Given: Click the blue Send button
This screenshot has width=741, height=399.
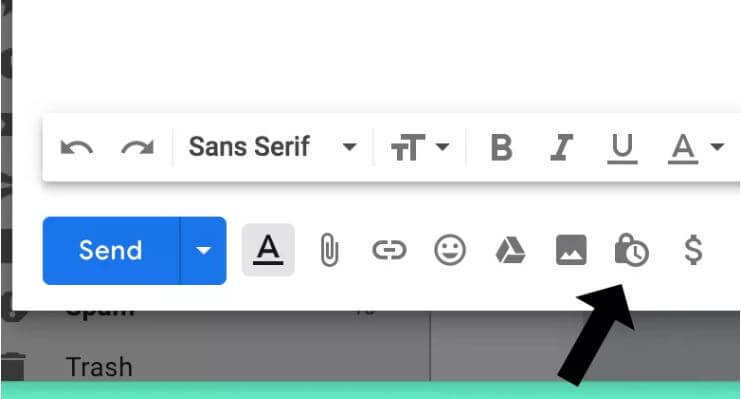Looking at the screenshot, I should 111,251.
